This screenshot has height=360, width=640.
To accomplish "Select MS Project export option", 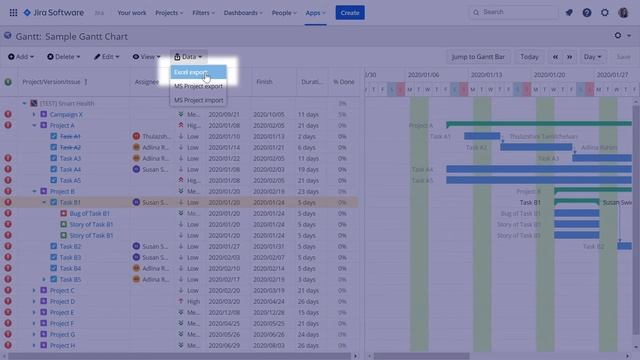I will 198,86.
